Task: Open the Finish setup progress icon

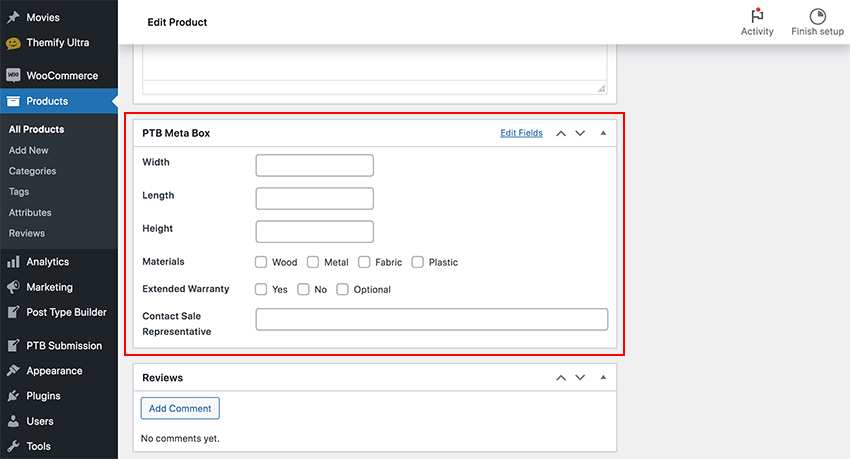Action: point(817,16)
